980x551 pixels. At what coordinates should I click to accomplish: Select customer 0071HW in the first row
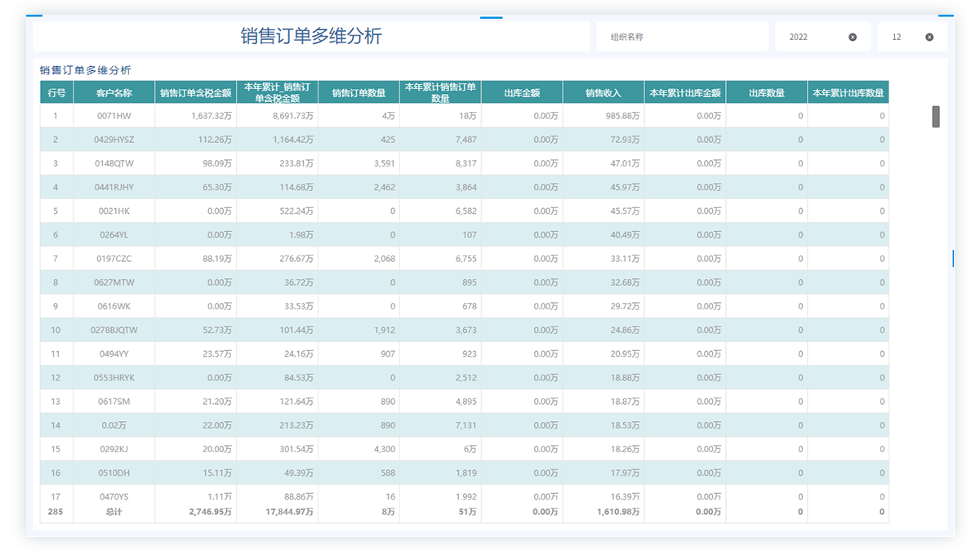114,116
